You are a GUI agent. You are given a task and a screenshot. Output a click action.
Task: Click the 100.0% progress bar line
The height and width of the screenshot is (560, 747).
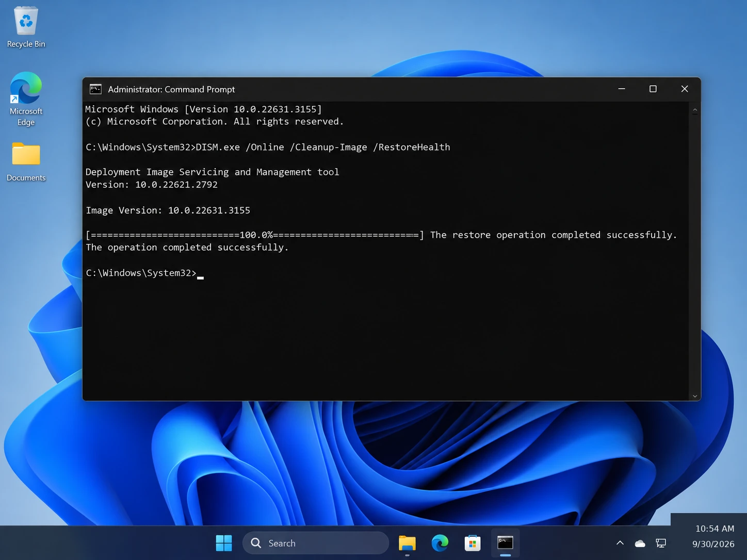pos(381,235)
